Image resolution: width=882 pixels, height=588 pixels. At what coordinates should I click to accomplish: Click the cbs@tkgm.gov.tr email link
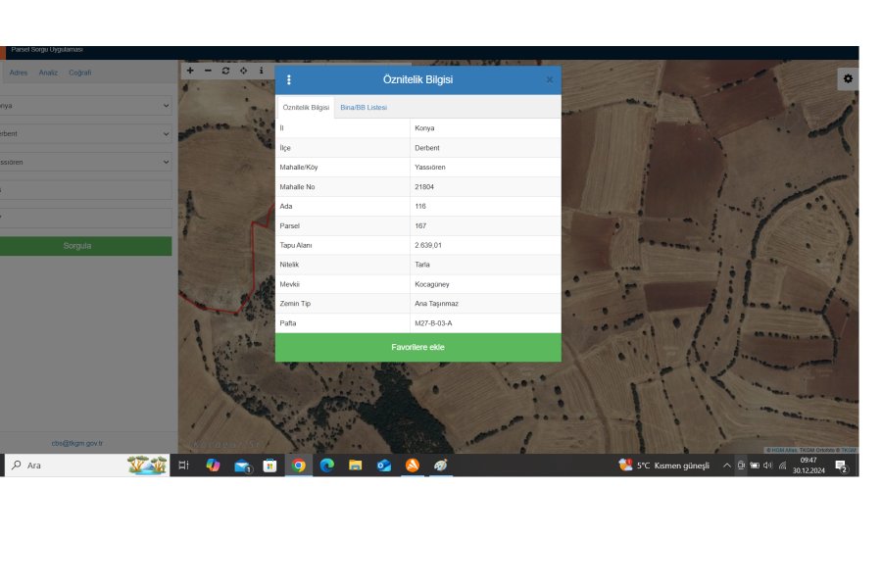tap(76, 443)
